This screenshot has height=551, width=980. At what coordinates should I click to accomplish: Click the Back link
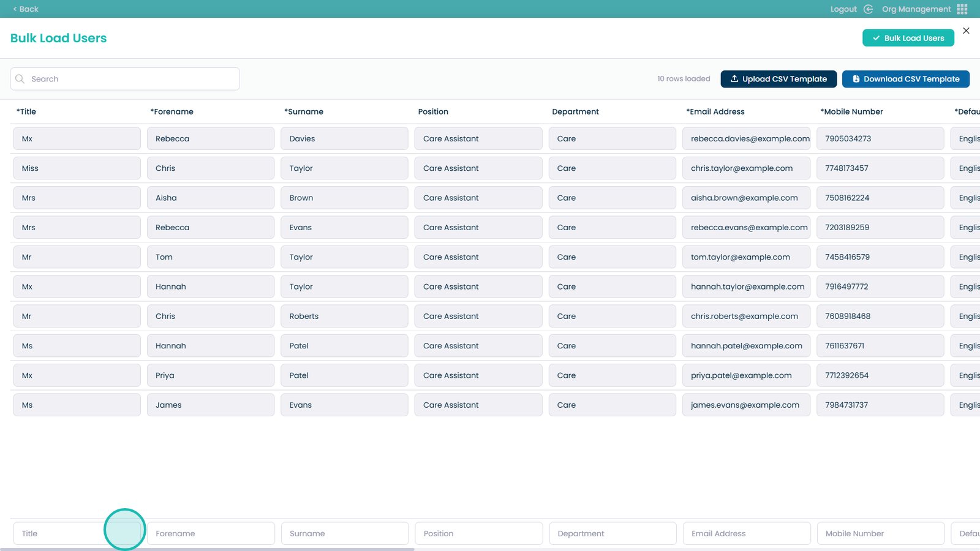[x=26, y=9]
